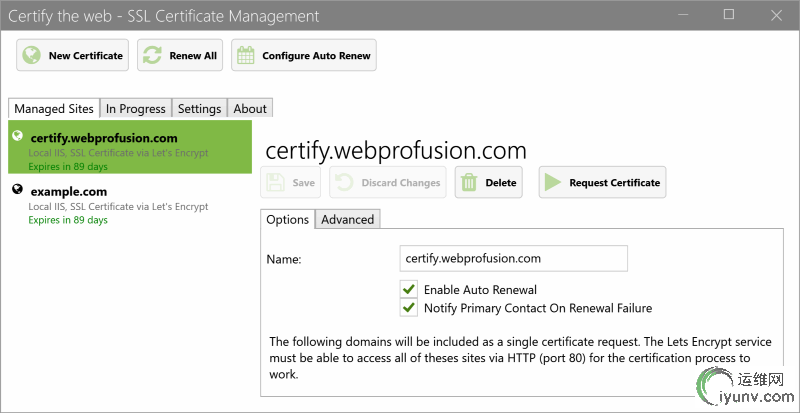The width and height of the screenshot is (800, 413).
Task: Click the globe icon on New Certificate
Action: coord(32,55)
